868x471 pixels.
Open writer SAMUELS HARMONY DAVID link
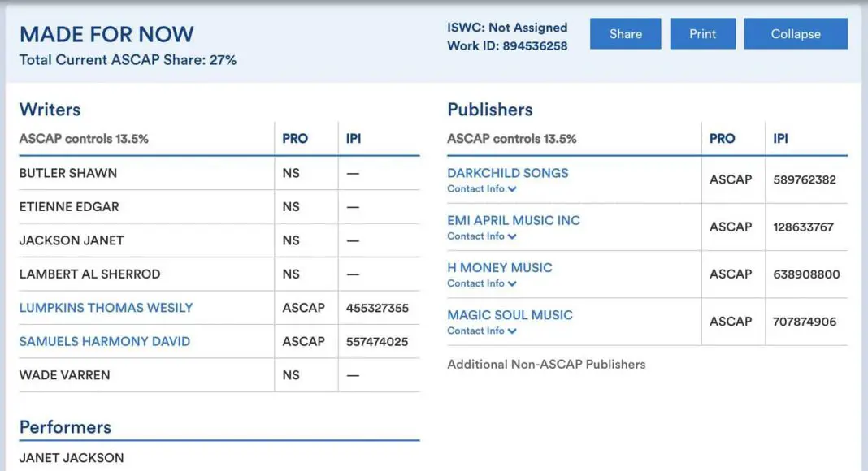pyautogui.click(x=104, y=341)
